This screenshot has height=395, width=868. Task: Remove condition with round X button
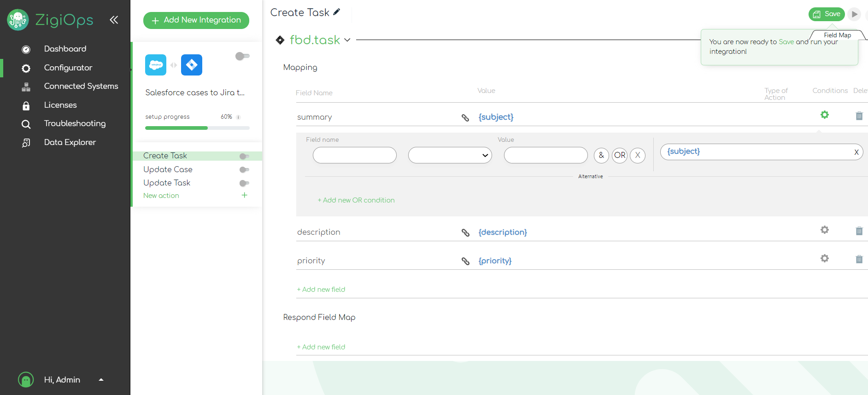(x=638, y=155)
